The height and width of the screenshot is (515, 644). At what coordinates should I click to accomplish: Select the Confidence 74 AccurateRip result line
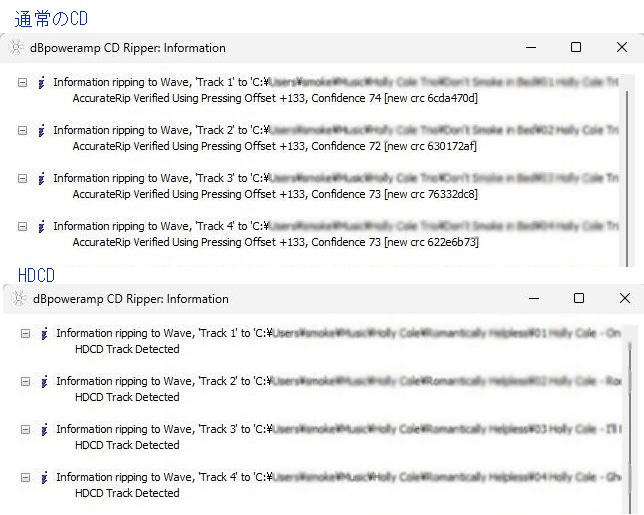point(275,98)
